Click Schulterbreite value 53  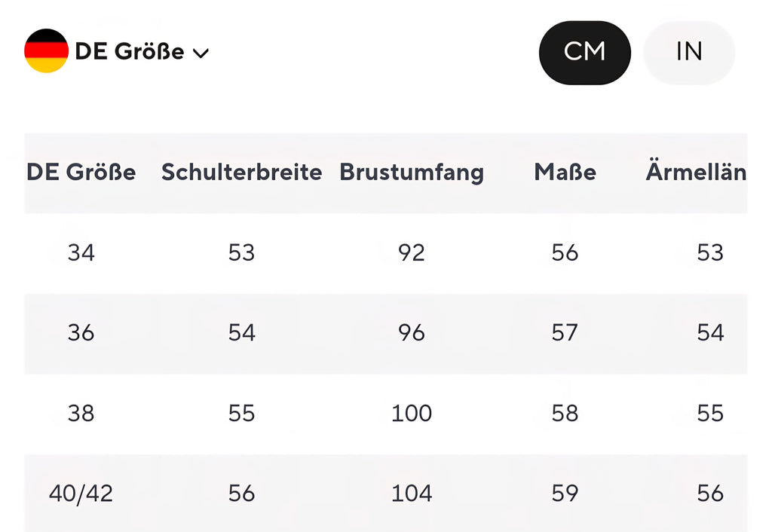pos(242,253)
